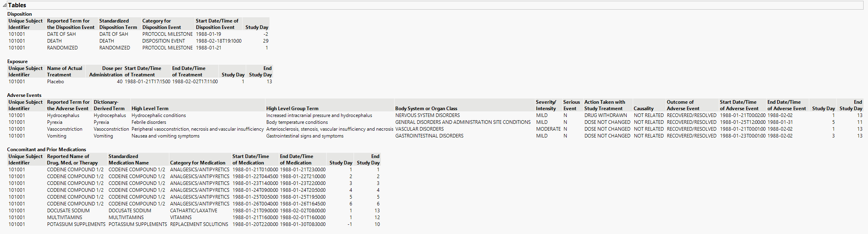Select the REPLACEMENT SOLUTIONS cell

(199, 224)
